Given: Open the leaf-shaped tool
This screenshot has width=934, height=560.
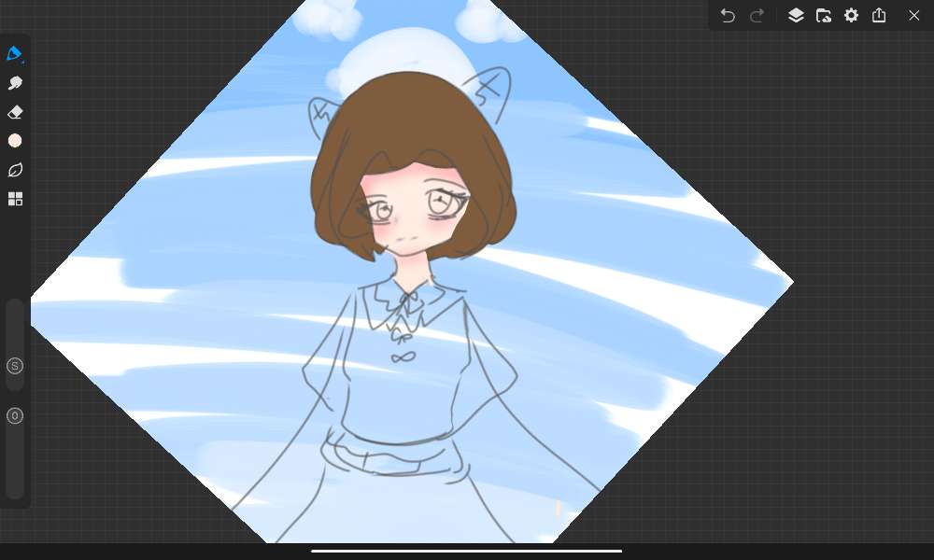Looking at the screenshot, I should click(14, 170).
